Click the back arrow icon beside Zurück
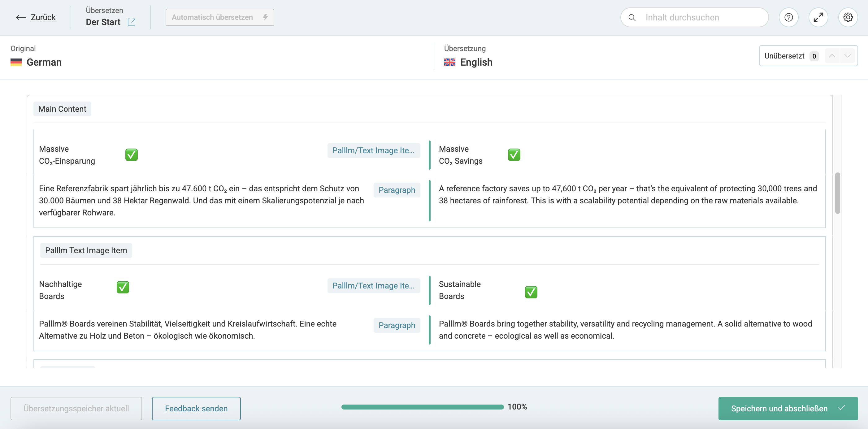The image size is (868, 429). coord(21,18)
